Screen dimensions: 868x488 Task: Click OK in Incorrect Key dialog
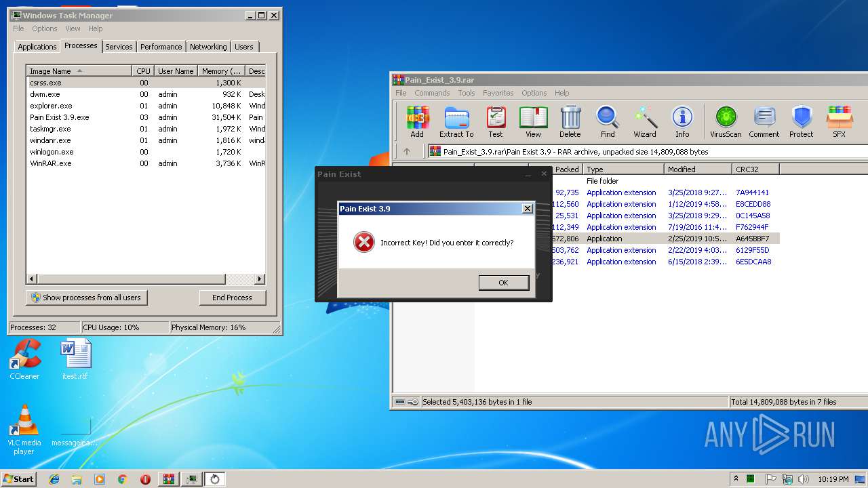[x=503, y=283]
